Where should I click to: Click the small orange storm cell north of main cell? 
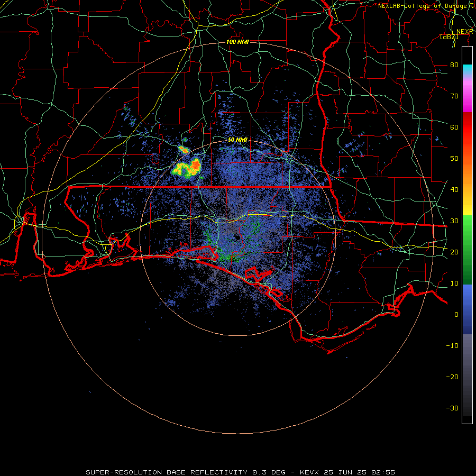click(184, 149)
